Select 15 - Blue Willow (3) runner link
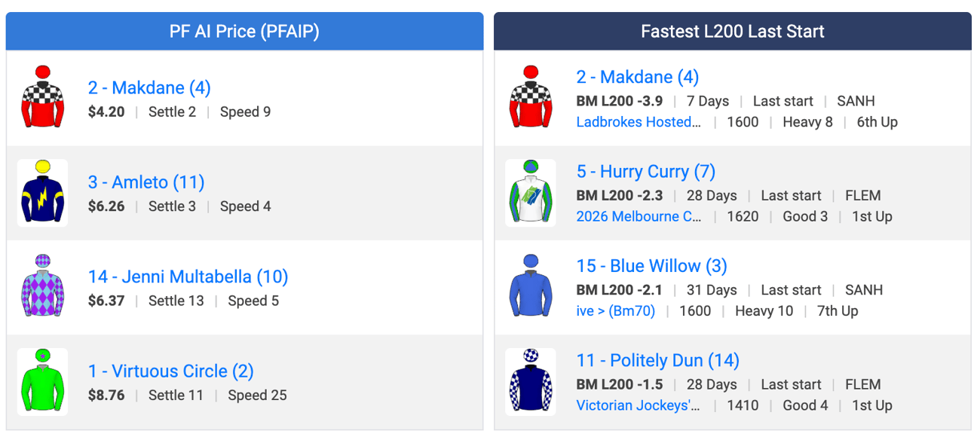 [652, 267]
